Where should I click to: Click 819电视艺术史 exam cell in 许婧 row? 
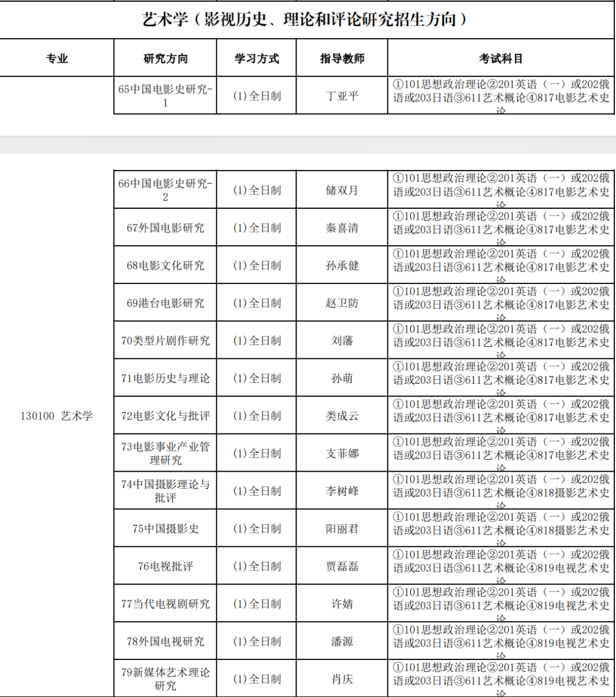pyautogui.click(x=501, y=604)
